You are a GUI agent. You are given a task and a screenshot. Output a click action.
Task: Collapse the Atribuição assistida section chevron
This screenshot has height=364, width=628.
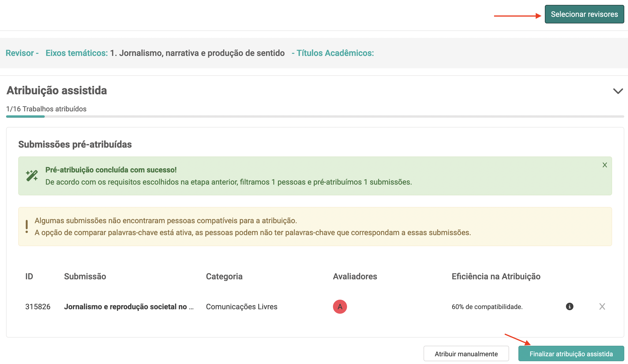click(x=618, y=91)
